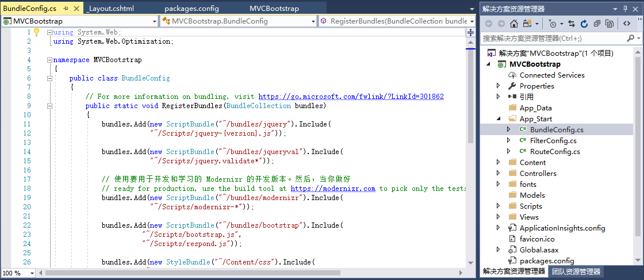
Task: Open the go.microsoft.com fwlink hyperlink
Action: [x=351, y=97]
